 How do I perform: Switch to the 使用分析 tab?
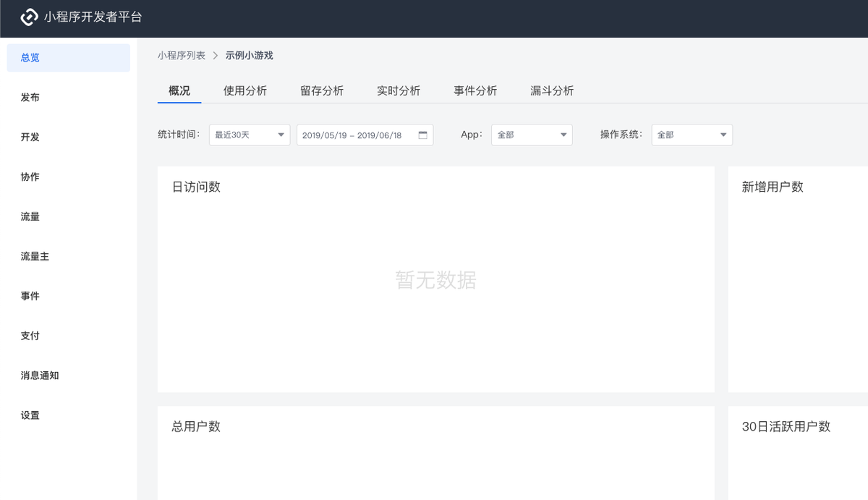(246, 90)
